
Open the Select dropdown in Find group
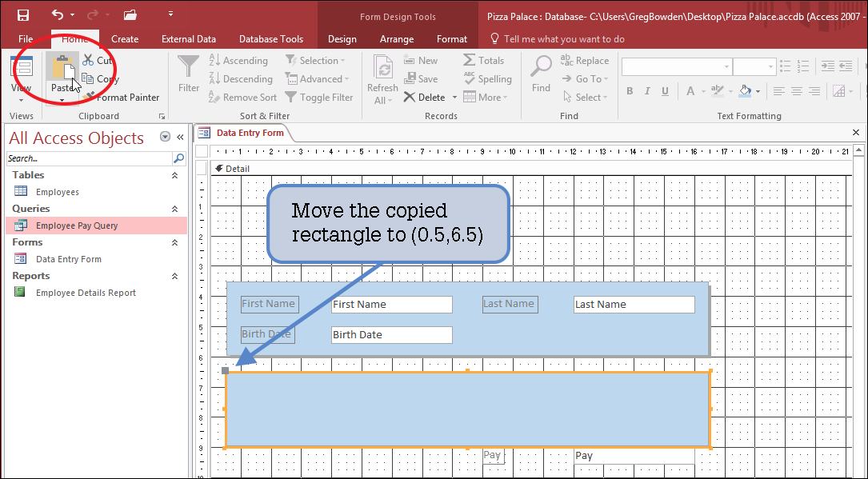click(585, 98)
